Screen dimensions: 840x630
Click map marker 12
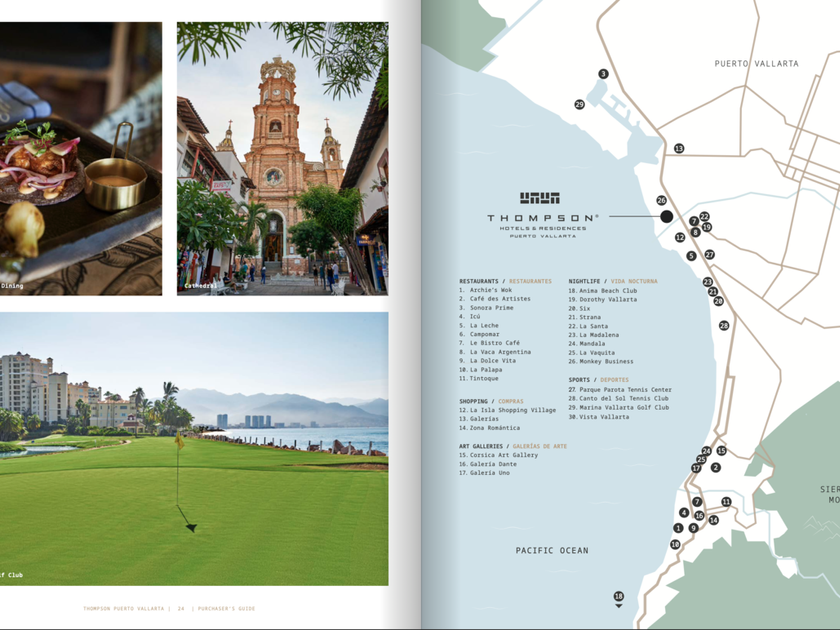pyautogui.click(x=680, y=237)
